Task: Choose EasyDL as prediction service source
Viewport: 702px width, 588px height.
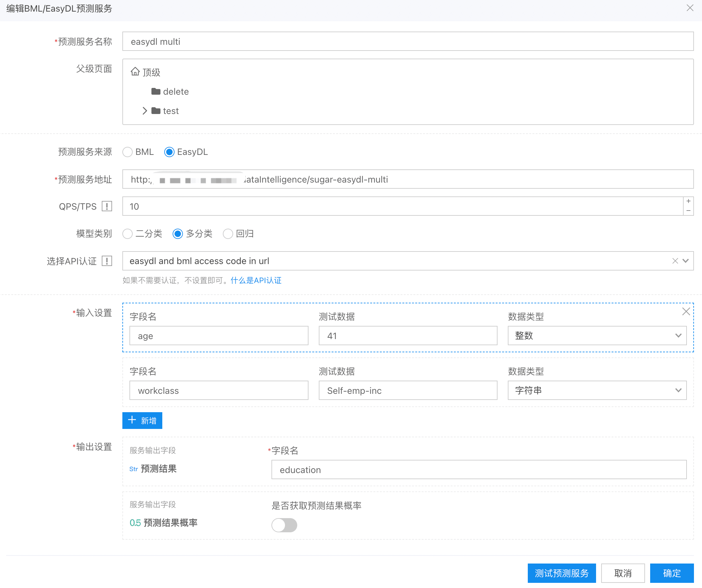Action: [169, 152]
